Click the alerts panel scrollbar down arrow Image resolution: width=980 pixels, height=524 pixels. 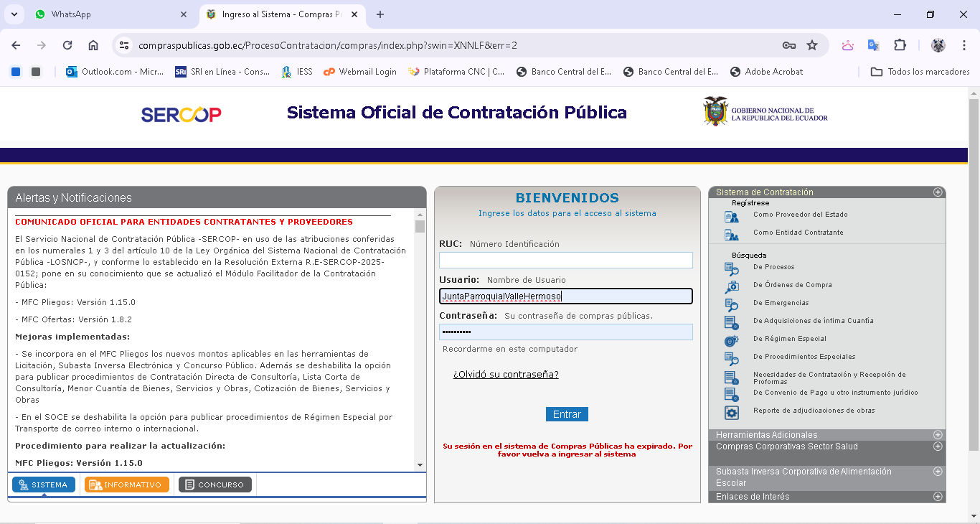(x=420, y=465)
